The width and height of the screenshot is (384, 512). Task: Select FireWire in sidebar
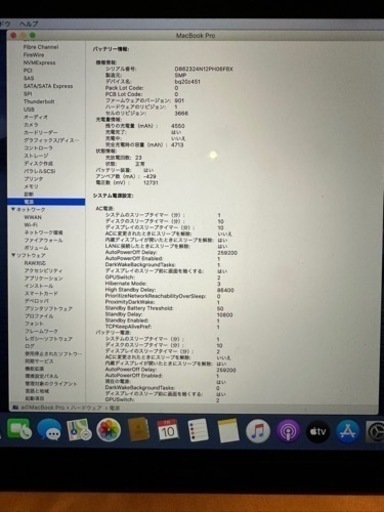click(34, 55)
